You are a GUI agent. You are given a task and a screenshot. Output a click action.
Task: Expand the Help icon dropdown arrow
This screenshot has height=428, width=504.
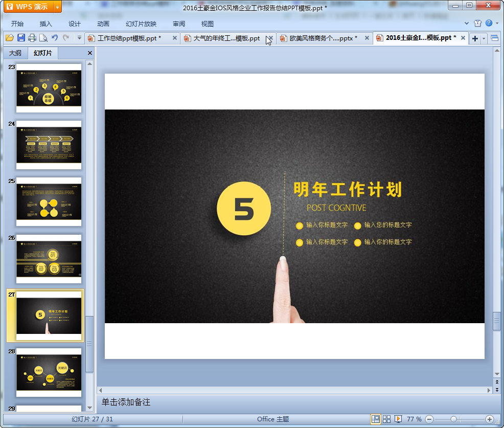click(497, 24)
